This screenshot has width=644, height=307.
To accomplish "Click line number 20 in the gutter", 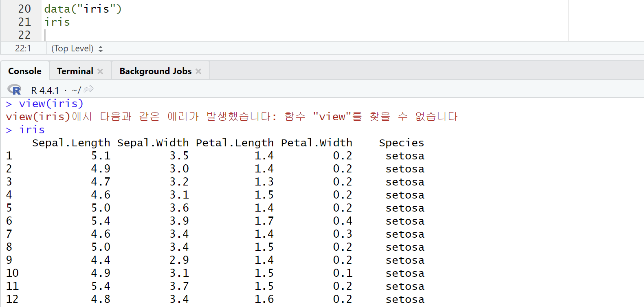I will point(24,9).
